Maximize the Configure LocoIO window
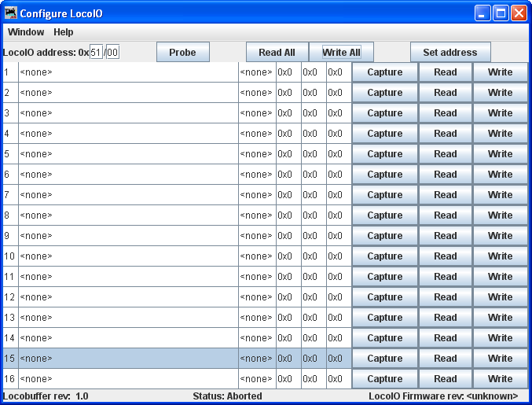Image resolution: width=532 pixels, height=405 pixels. (x=501, y=13)
